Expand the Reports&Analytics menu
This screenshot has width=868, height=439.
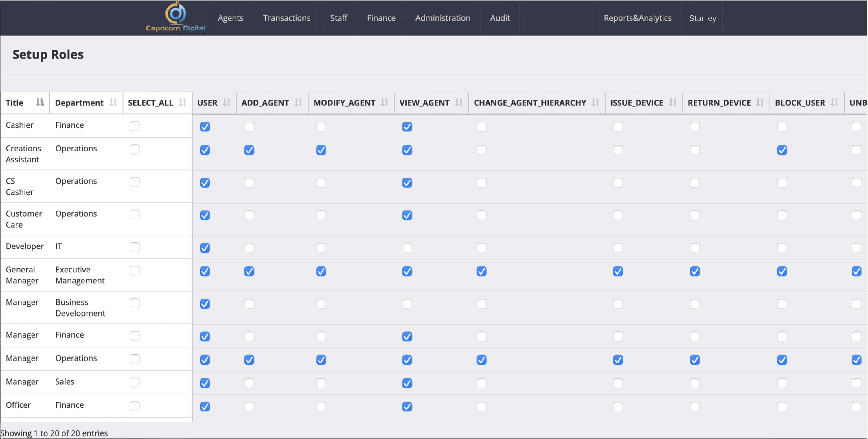[x=637, y=18]
